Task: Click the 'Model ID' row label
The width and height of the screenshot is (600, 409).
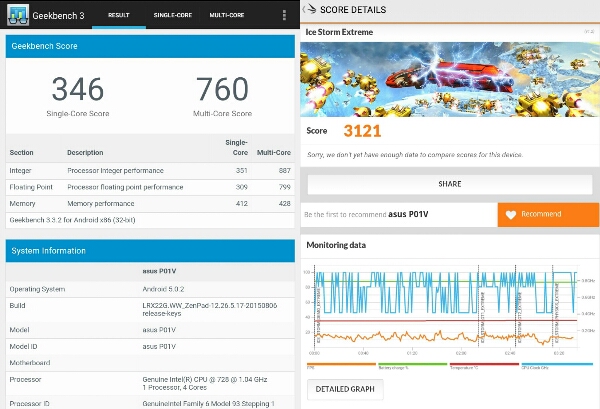Action: [x=23, y=347]
